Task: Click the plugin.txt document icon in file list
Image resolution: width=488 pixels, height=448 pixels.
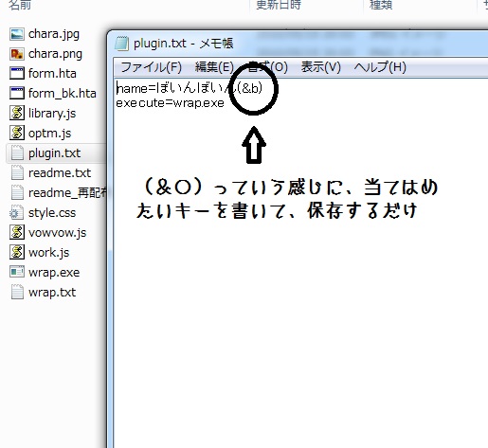Action: [x=17, y=153]
